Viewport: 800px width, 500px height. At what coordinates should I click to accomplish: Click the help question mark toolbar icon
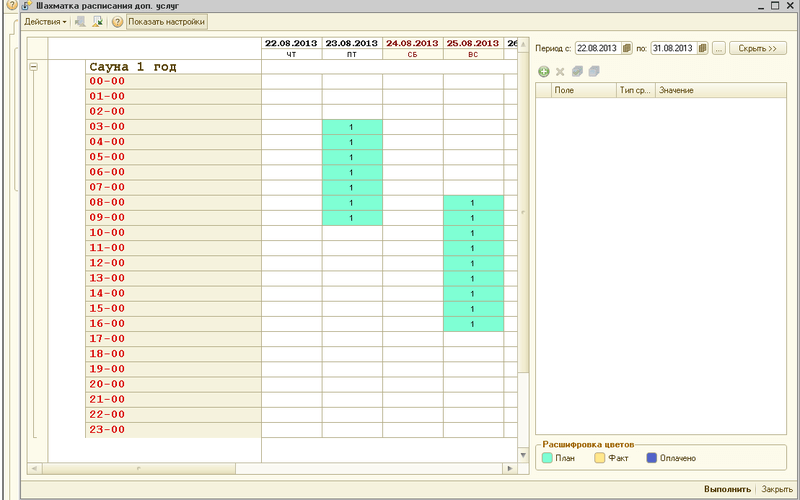coord(117,21)
